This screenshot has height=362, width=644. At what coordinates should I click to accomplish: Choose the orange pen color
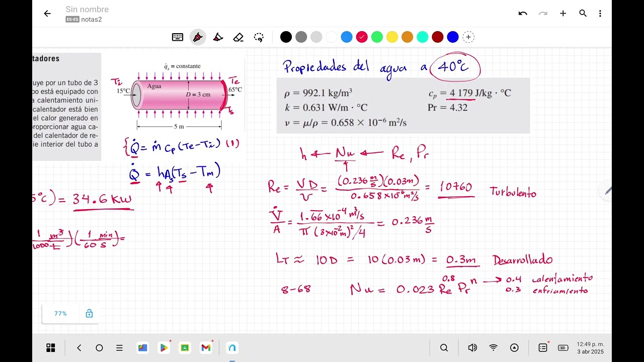(407, 37)
